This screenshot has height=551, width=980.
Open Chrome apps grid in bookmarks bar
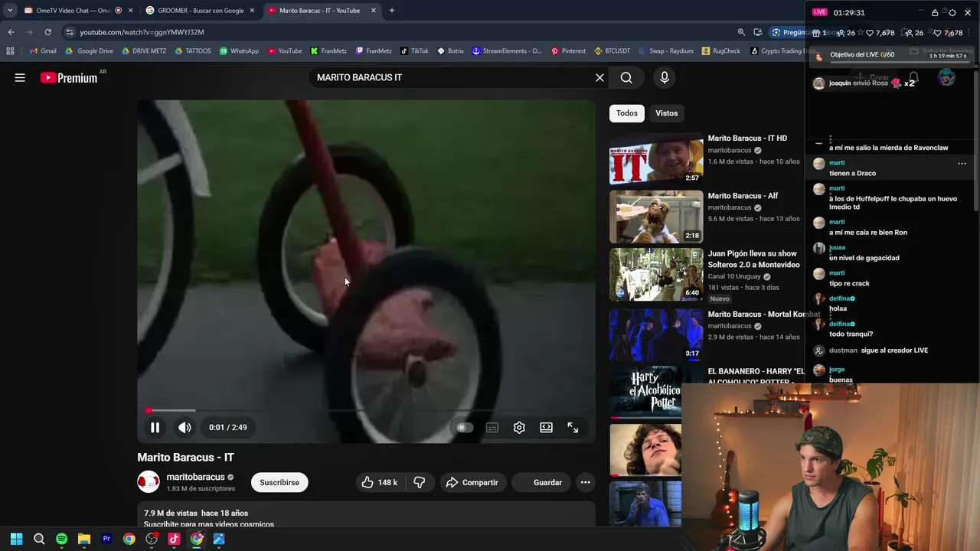point(10,51)
